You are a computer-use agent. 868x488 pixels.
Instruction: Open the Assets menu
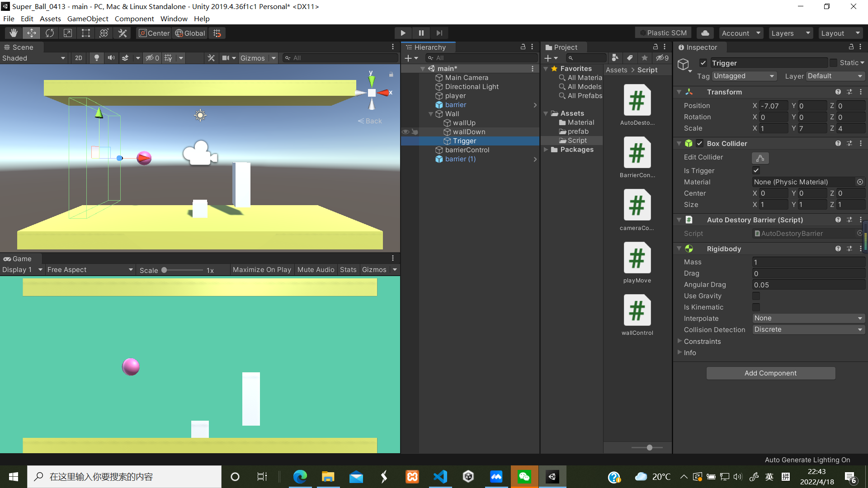(50, 19)
